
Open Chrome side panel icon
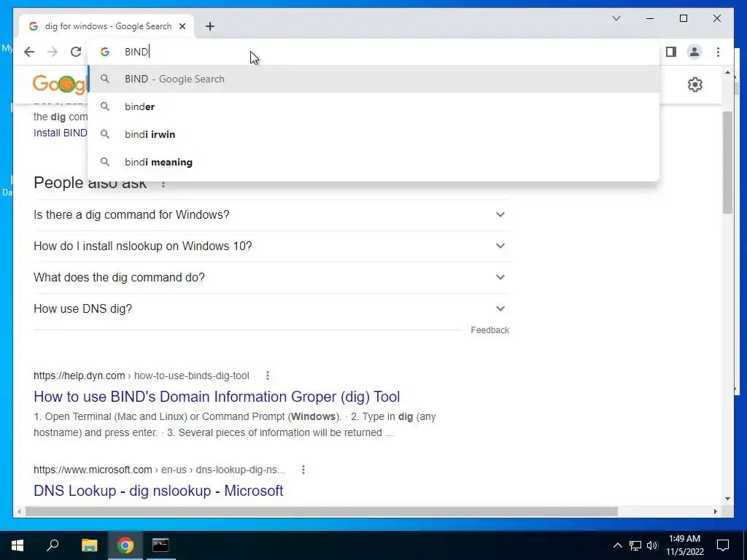click(x=671, y=52)
